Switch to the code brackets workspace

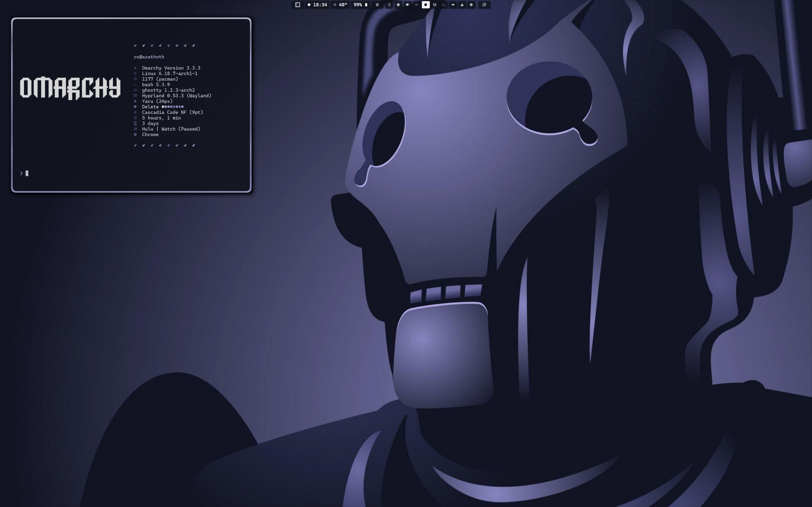click(416, 5)
